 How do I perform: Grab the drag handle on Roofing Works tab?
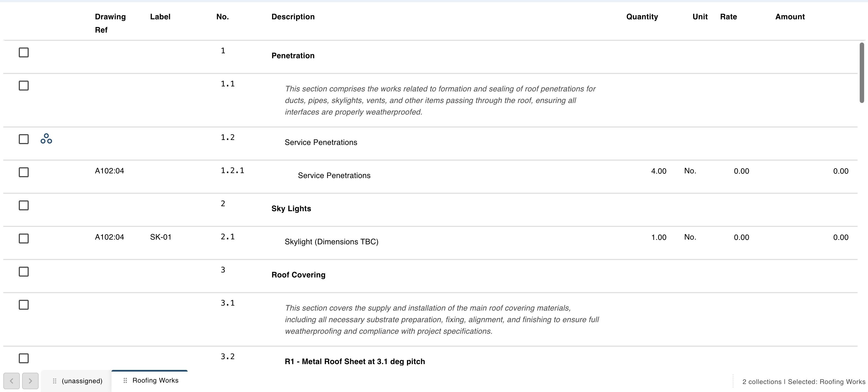click(x=125, y=380)
